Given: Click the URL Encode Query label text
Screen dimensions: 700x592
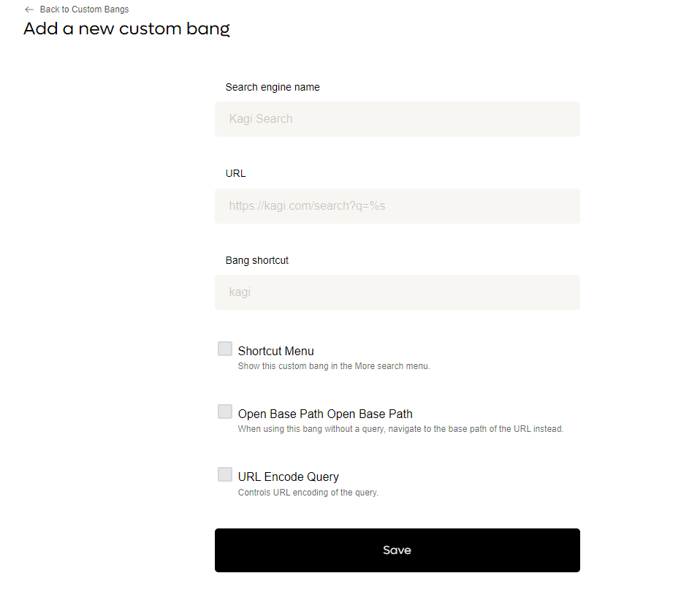Looking at the screenshot, I should (288, 477).
